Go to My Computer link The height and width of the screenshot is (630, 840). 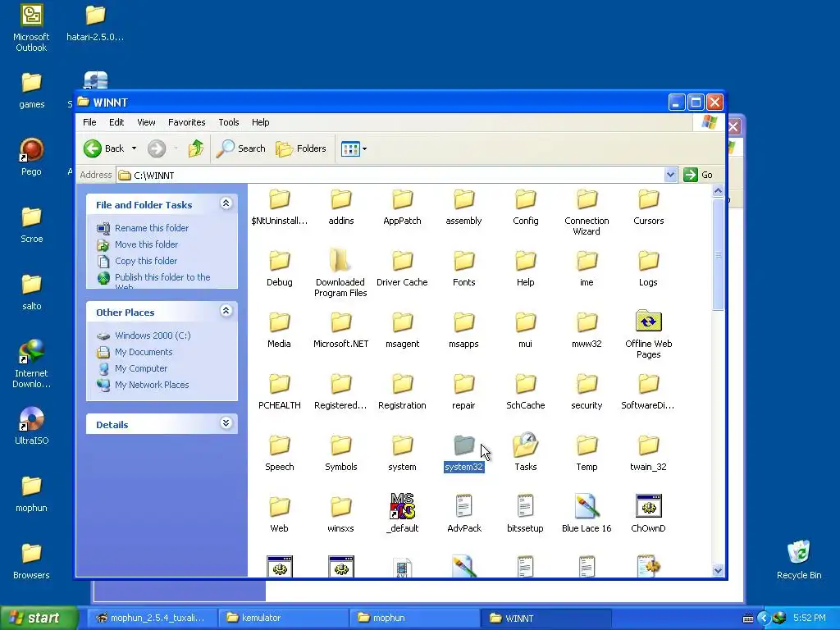click(141, 368)
